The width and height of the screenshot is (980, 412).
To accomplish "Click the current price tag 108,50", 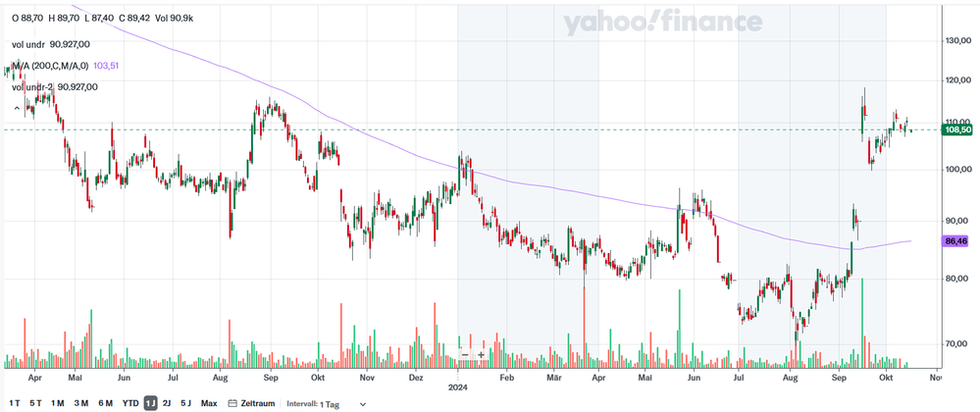I will click(x=958, y=130).
